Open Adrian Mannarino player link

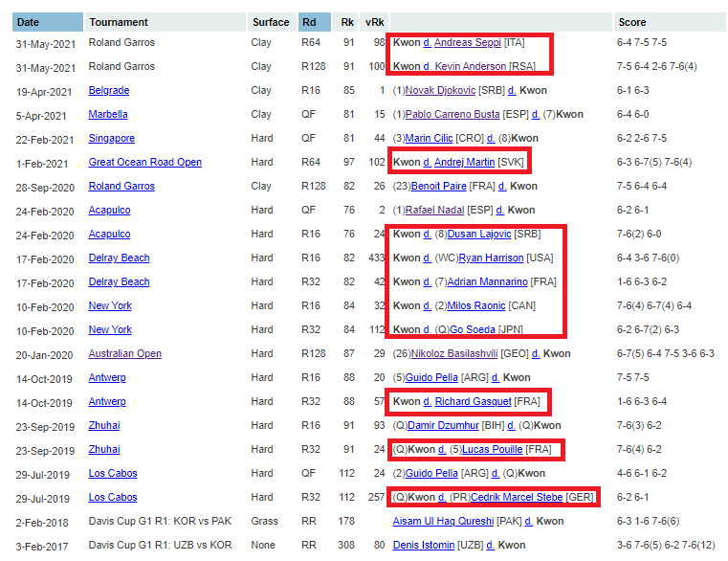click(x=488, y=281)
